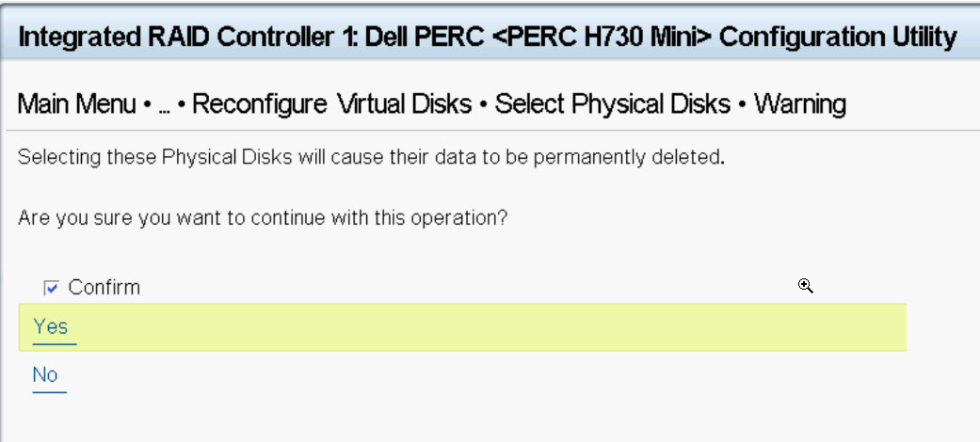Open the ellipsis breadcrumb segment
Image resolution: width=980 pixels, height=442 pixels.
tap(165, 105)
